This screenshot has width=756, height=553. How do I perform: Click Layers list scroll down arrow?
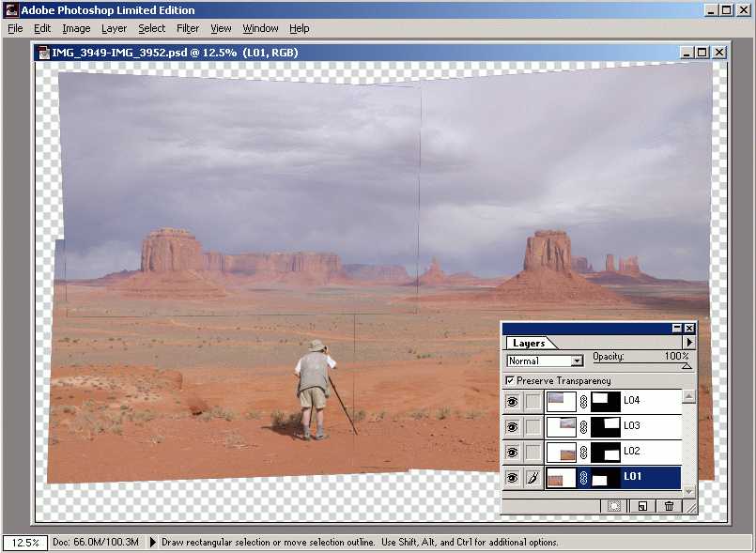pos(689,491)
